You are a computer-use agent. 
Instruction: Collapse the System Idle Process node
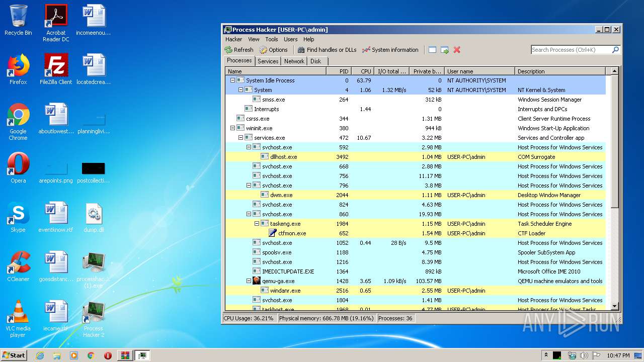click(232, 80)
